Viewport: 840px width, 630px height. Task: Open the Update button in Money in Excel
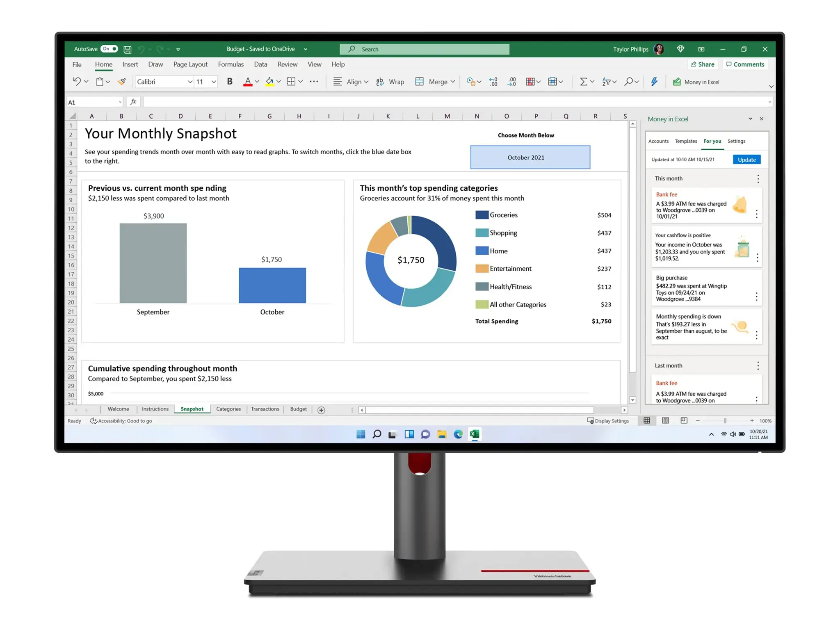pyautogui.click(x=746, y=160)
